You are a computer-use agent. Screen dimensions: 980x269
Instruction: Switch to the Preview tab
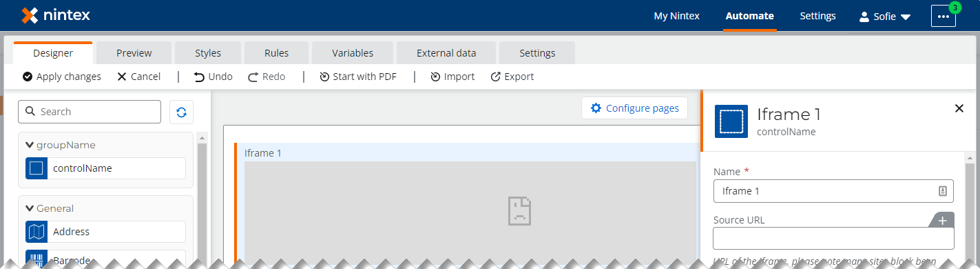[134, 53]
